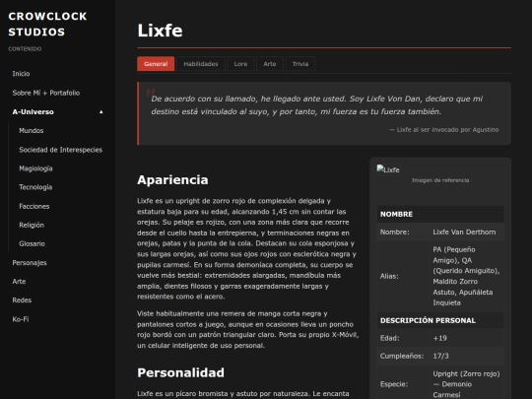Open Sobre Mí + Portafolio link
The height and width of the screenshot is (399, 532).
pyautogui.click(x=46, y=93)
